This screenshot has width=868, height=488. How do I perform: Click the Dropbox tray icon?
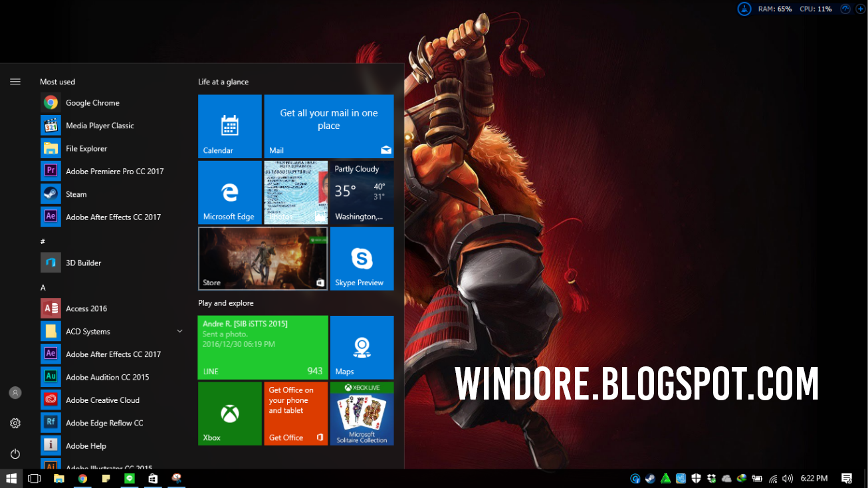711,479
